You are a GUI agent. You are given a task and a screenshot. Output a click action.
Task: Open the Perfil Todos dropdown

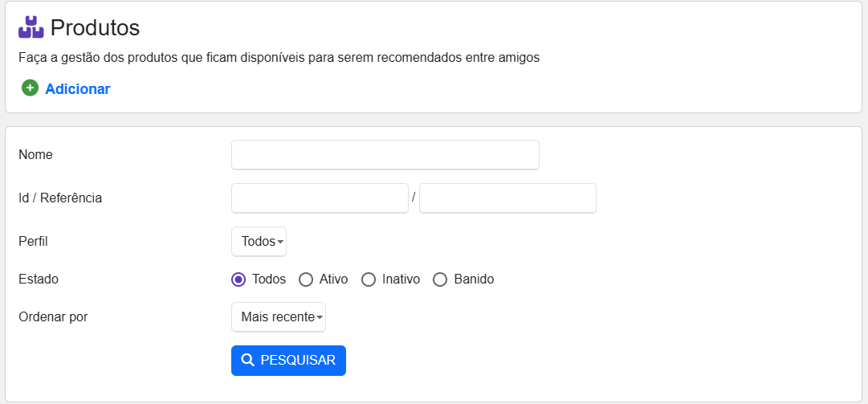click(259, 241)
